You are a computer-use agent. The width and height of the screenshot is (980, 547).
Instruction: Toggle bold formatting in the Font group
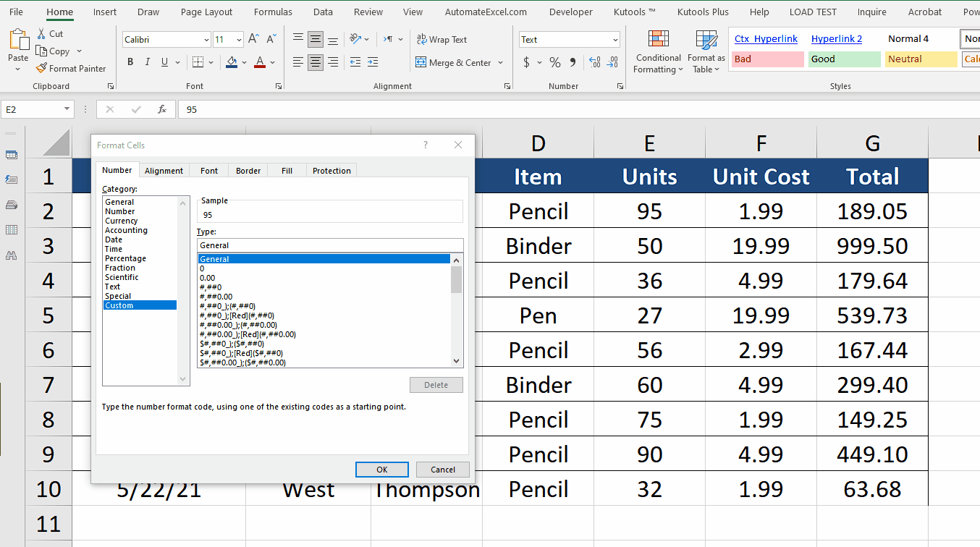130,62
